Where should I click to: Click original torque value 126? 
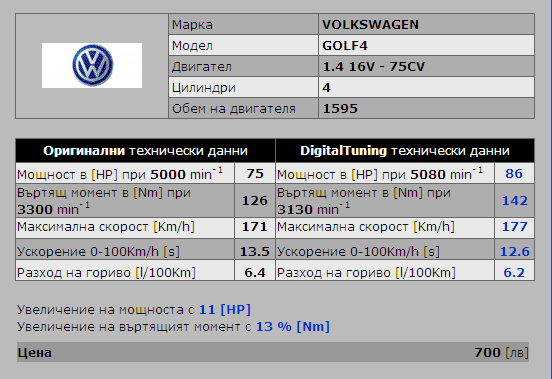point(255,201)
